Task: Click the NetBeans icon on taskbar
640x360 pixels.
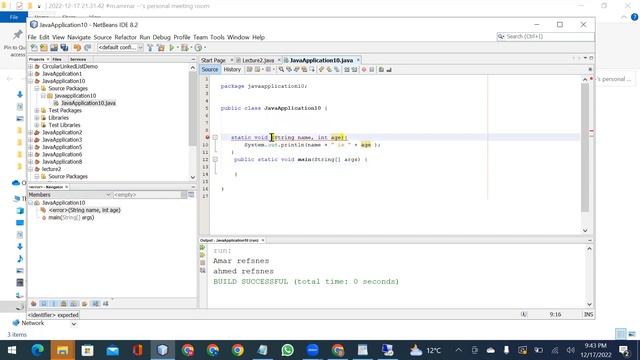Action: pos(162,350)
